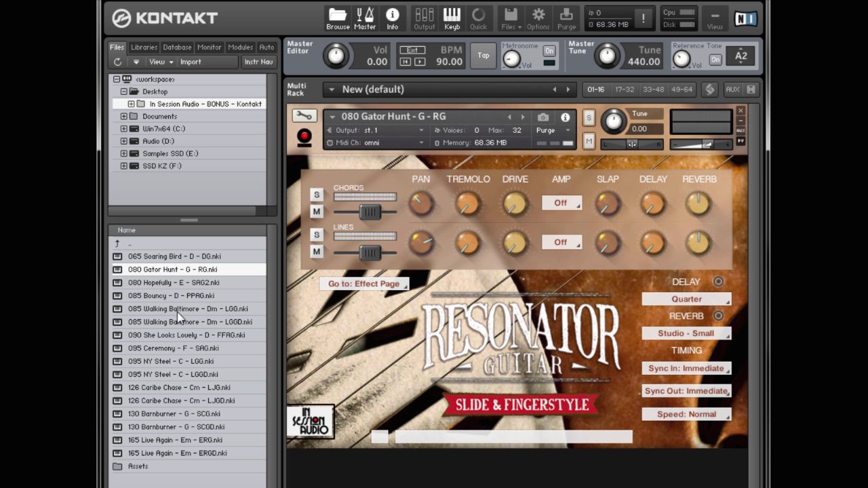Click the exclamation panic button

(x=644, y=18)
